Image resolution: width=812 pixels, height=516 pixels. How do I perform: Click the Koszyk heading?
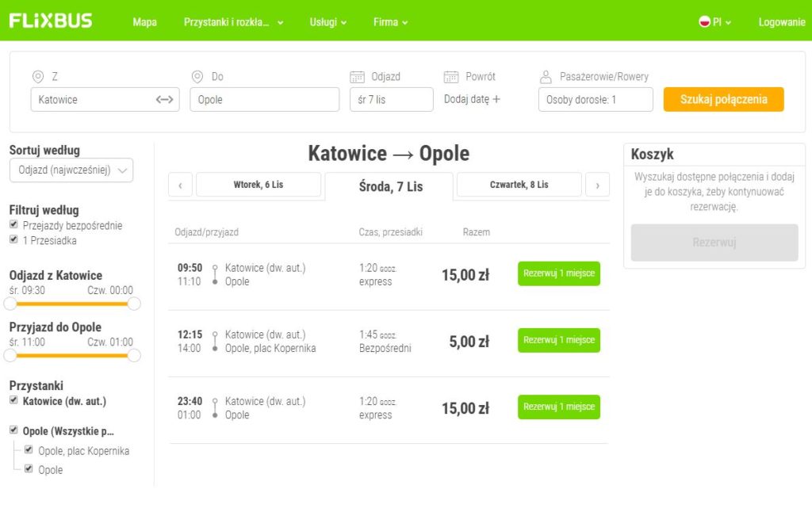(x=652, y=155)
